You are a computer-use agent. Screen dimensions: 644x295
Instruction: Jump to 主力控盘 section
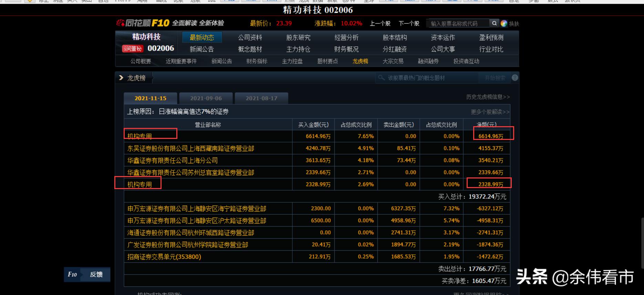[x=292, y=61]
